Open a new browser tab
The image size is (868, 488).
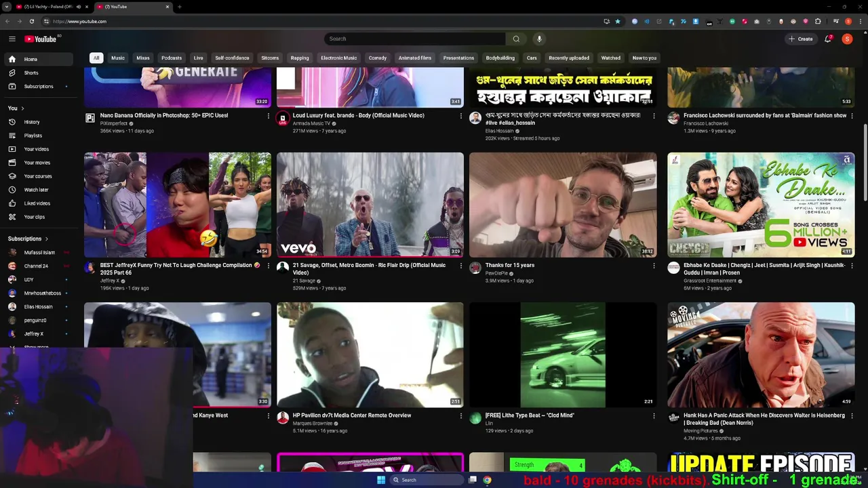coord(180,7)
